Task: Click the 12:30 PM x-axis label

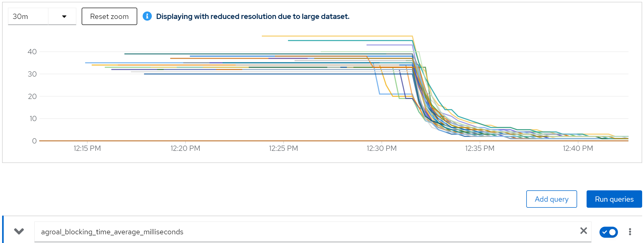Action: pos(381,148)
